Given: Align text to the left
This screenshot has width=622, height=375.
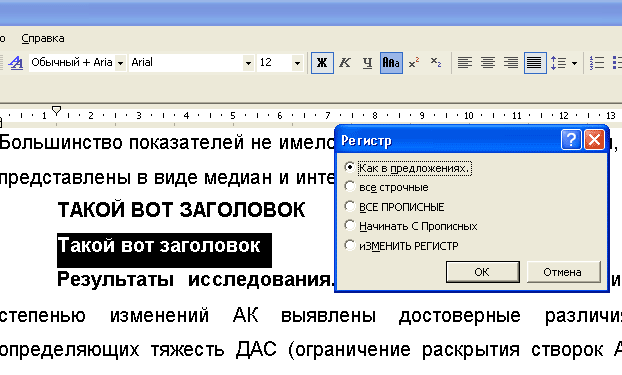Looking at the screenshot, I should (465, 63).
